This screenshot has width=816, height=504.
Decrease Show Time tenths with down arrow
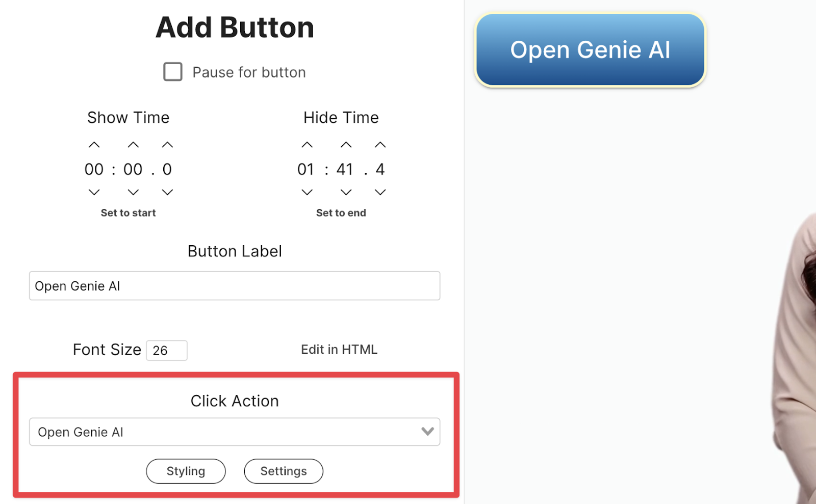[167, 192]
